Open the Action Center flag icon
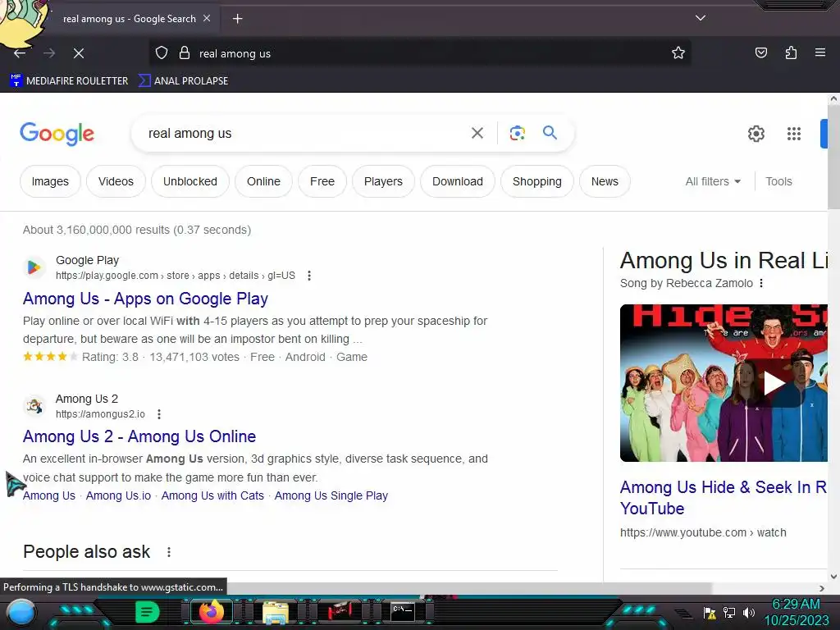The height and width of the screenshot is (630, 840). tap(710, 612)
